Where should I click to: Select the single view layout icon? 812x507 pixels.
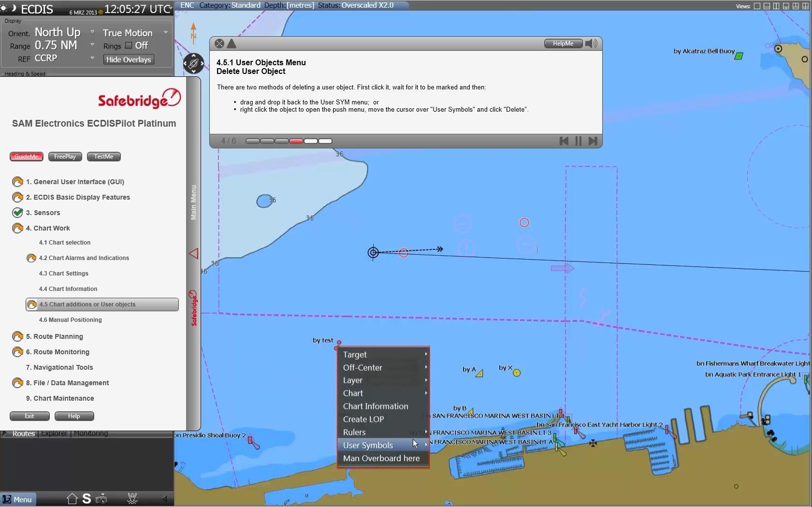(756, 6)
